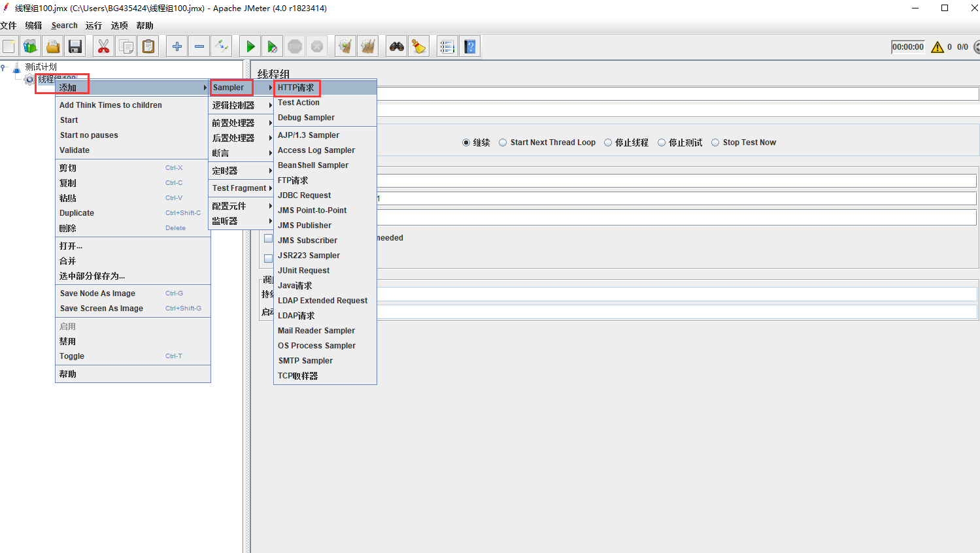Expand the 监听器 submenu
The height and width of the screenshot is (553, 980).
pyautogui.click(x=241, y=221)
